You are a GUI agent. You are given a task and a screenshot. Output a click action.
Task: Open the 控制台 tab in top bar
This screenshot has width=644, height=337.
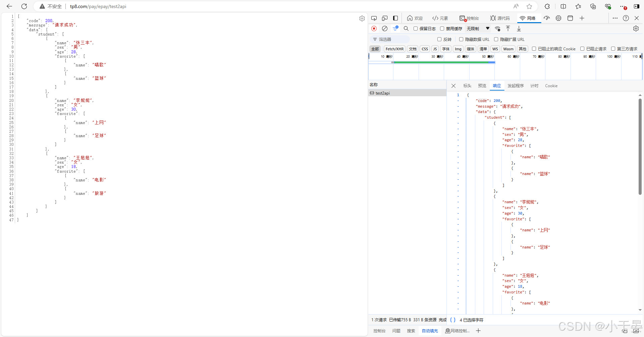pyautogui.click(x=469, y=18)
